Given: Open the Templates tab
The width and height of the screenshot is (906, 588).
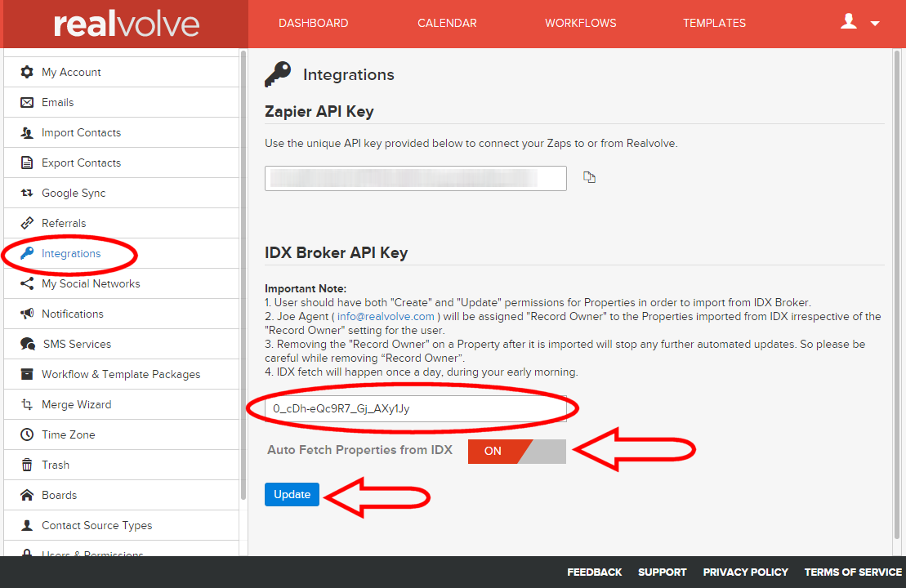Looking at the screenshot, I should [x=714, y=23].
